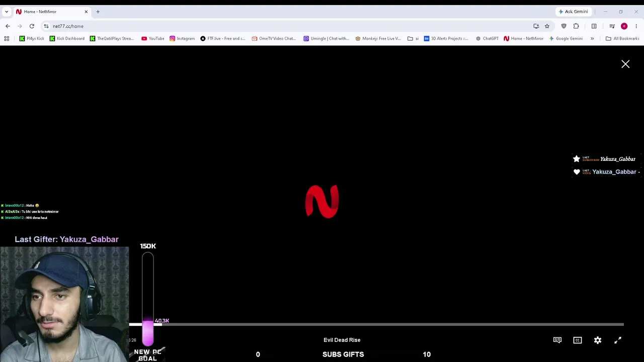Open the Umingle chat bookmark
The height and width of the screenshot is (362, 644).
pyautogui.click(x=326, y=39)
